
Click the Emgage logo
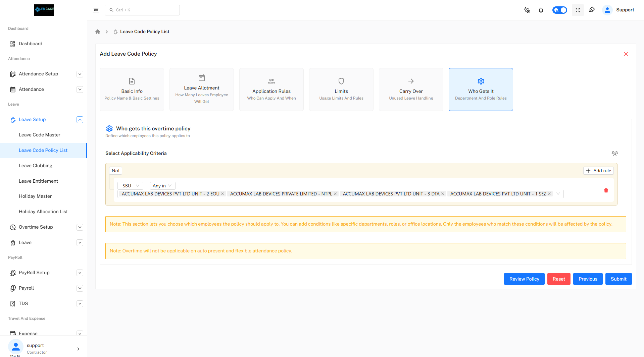[44, 10]
